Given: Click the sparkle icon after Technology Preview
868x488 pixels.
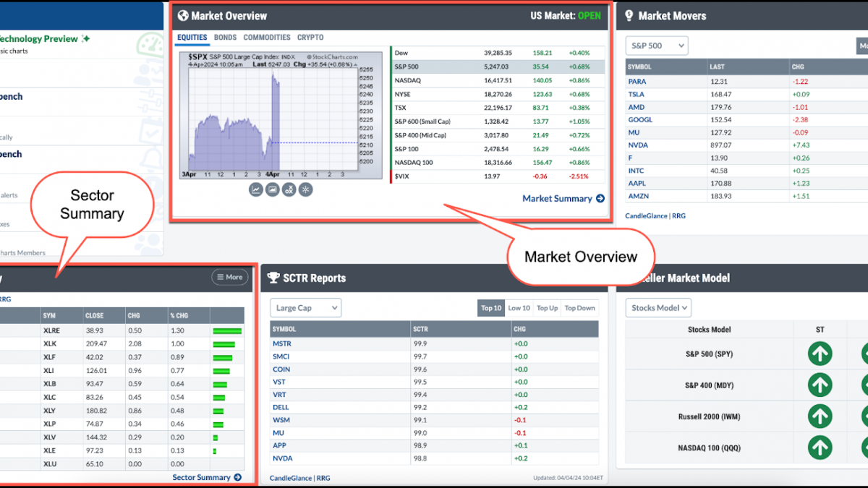Looking at the screenshot, I should [x=85, y=39].
